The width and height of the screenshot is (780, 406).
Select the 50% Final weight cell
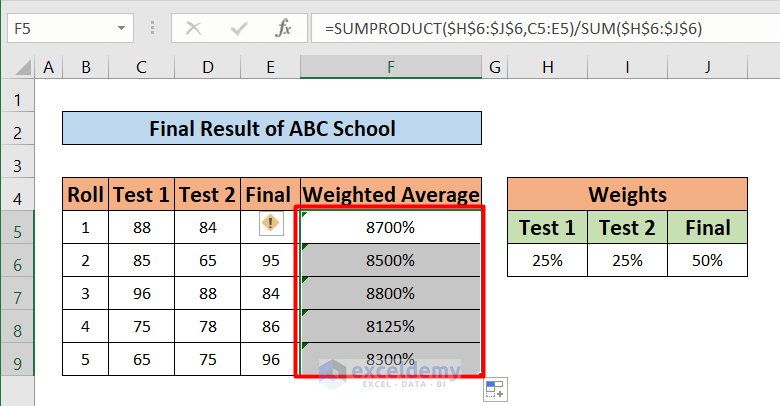pyautogui.click(x=707, y=260)
